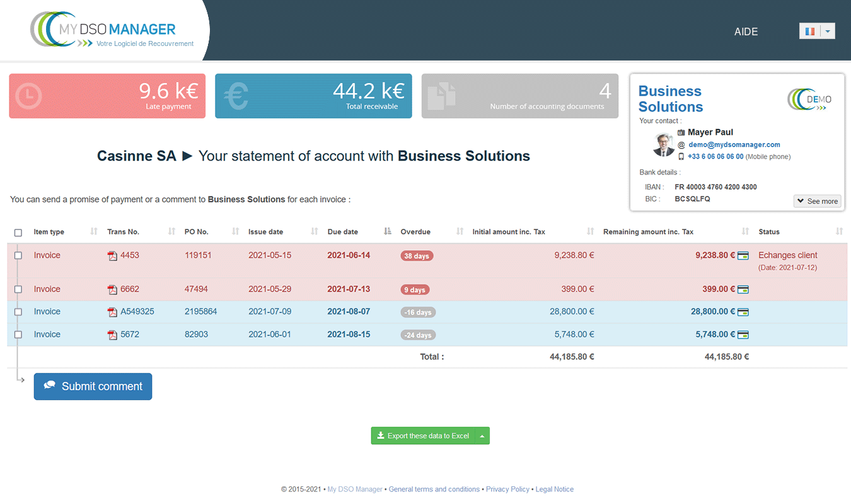Image resolution: width=851 pixels, height=504 pixels.
Task: Click payment card icon for 399.00 € invoice
Action: (x=743, y=290)
